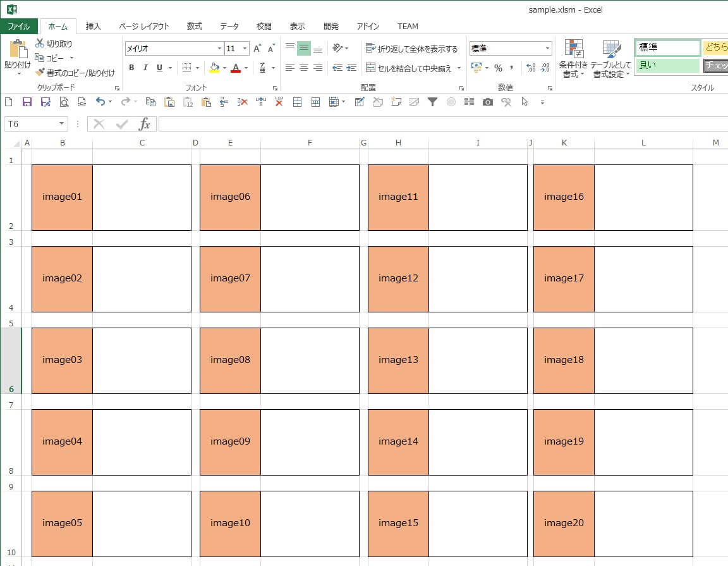Click the scissors Cut icon
The width and height of the screenshot is (728, 566).
(40, 44)
